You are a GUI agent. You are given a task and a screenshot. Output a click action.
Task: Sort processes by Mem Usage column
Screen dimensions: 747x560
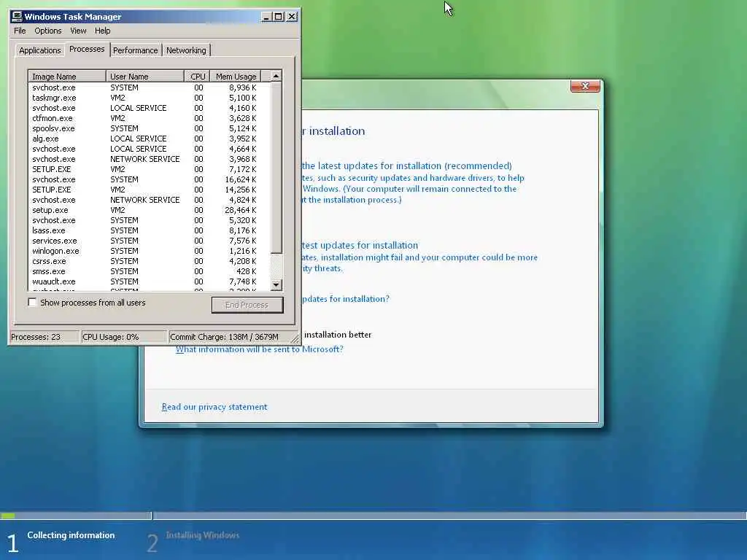[236, 76]
